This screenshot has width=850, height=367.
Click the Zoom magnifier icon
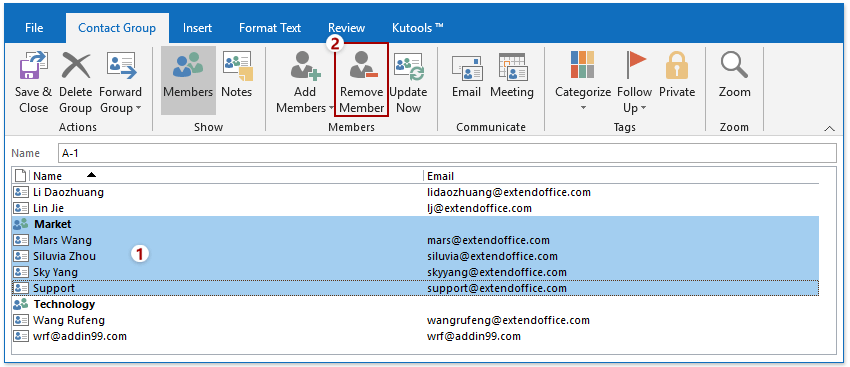[x=734, y=65]
